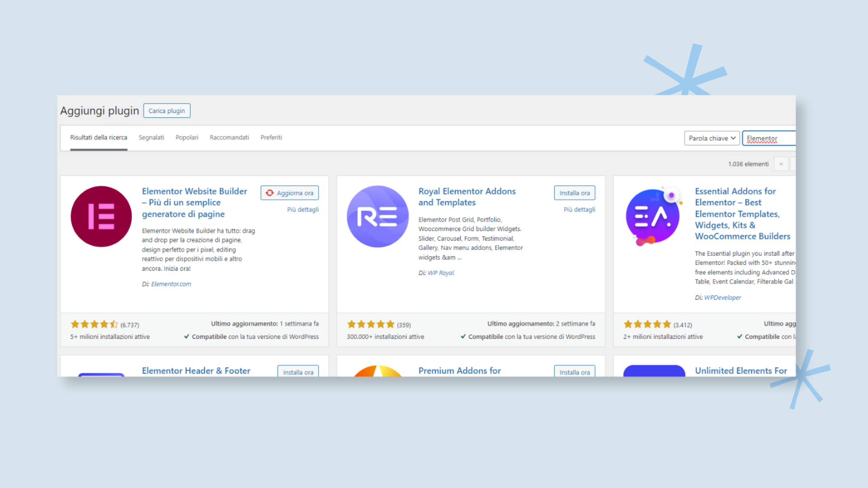Click the (359) ratings count
This screenshot has height=488, width=868.
404,325
